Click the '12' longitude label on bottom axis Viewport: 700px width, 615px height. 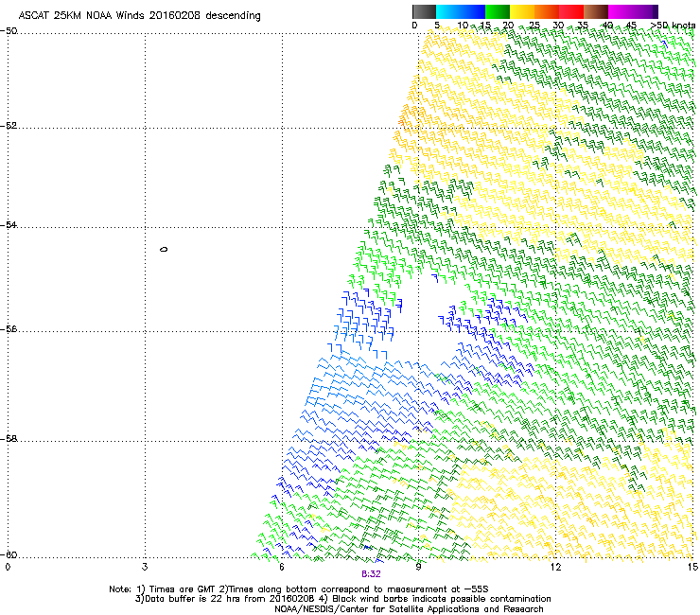556,567
